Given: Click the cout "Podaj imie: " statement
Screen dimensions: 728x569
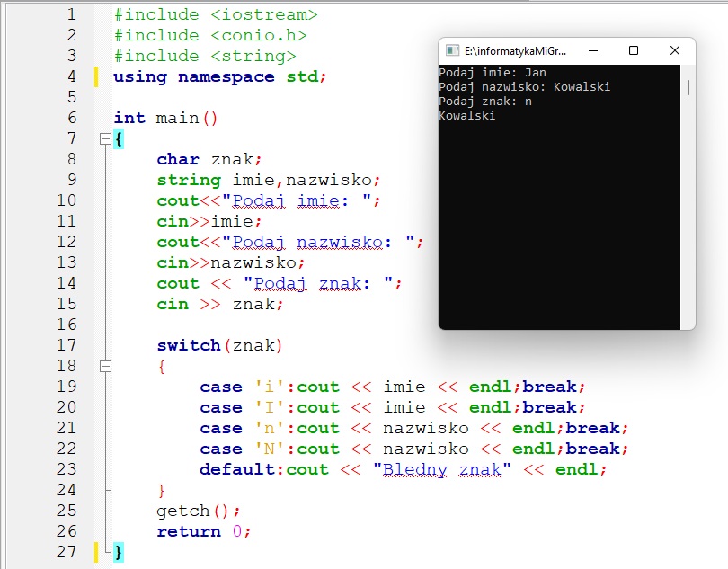Looking at the screenshot, I should 269,200.
